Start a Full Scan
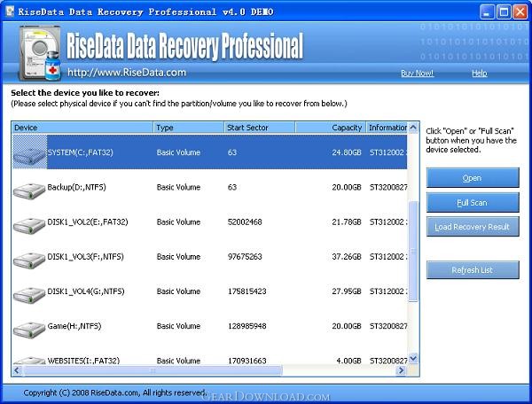This screenshot has width=532, height=404. click(473, 202)
